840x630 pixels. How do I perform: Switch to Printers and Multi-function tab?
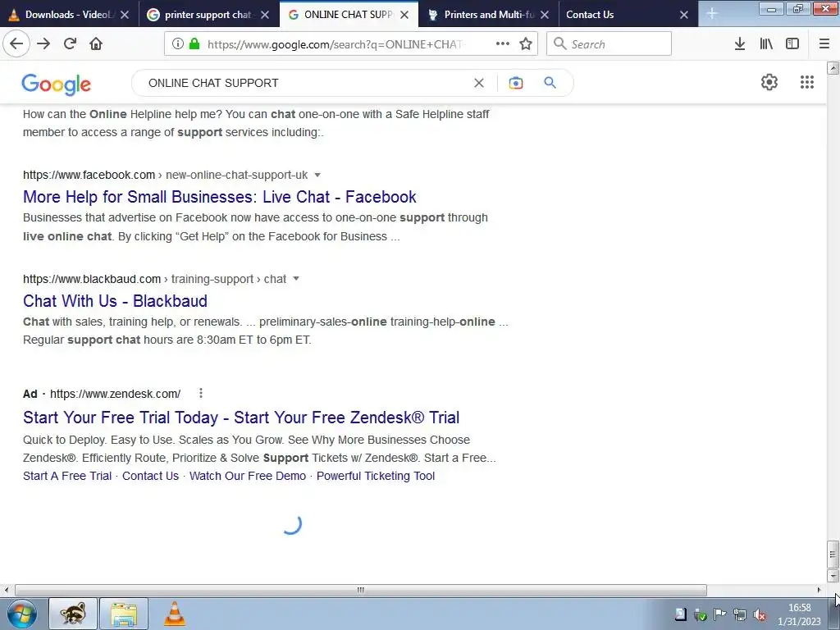pyautogui.click(x=489, y=15)
